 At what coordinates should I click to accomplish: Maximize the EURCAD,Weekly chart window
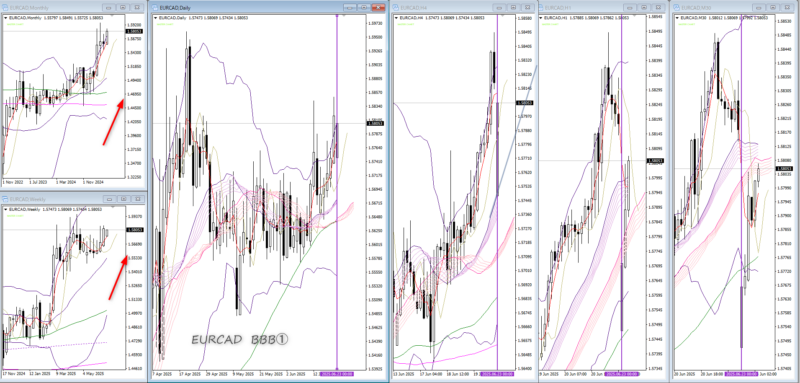pos(123,199)
